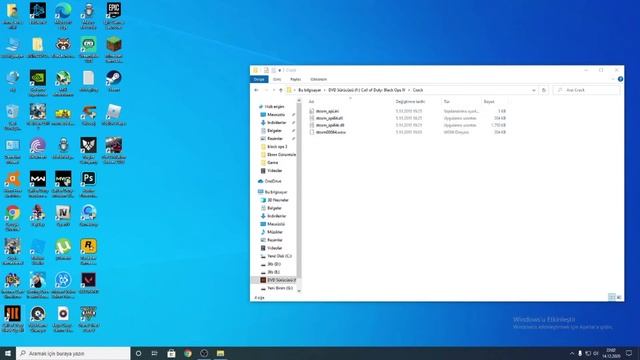Click the Explorer help question mark icon
This screenshot has width=640, height=360.
tap(620, 79)
